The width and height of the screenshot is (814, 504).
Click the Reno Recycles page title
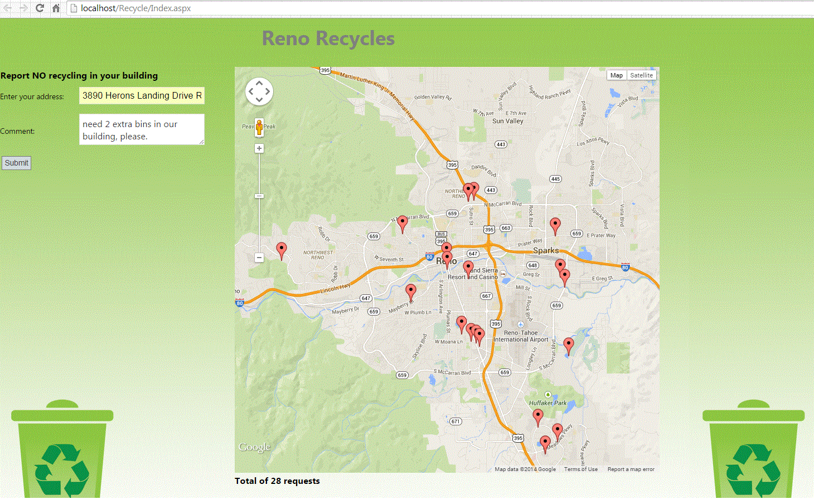(x=328, y=38)
